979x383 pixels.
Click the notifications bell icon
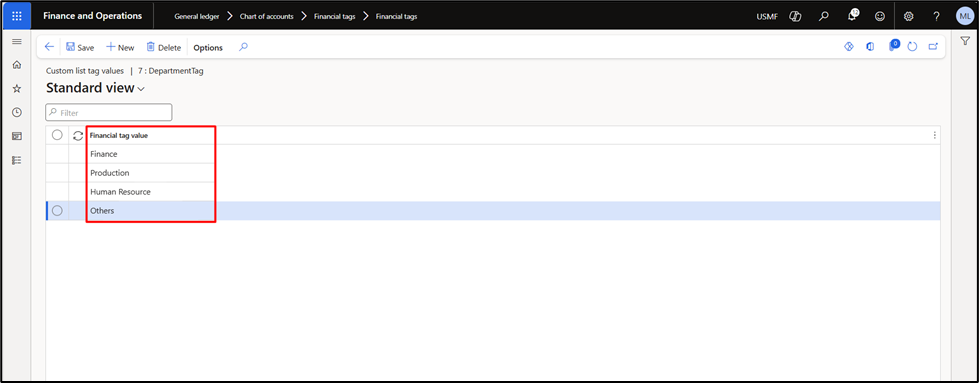[x=853, y=16]
